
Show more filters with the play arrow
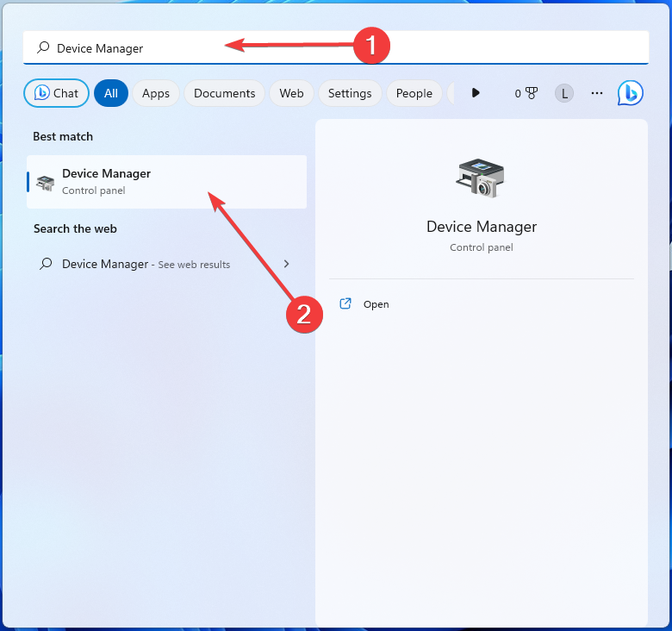476,92
